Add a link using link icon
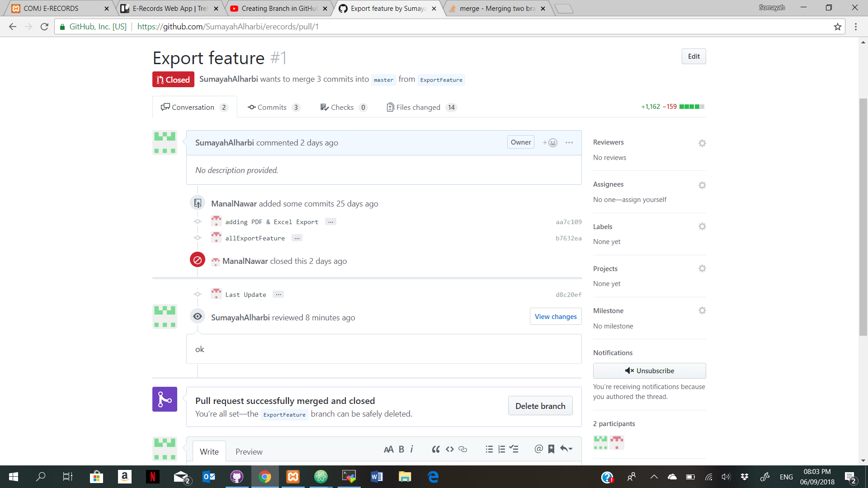868x488 pixels. tap(462, 449)
